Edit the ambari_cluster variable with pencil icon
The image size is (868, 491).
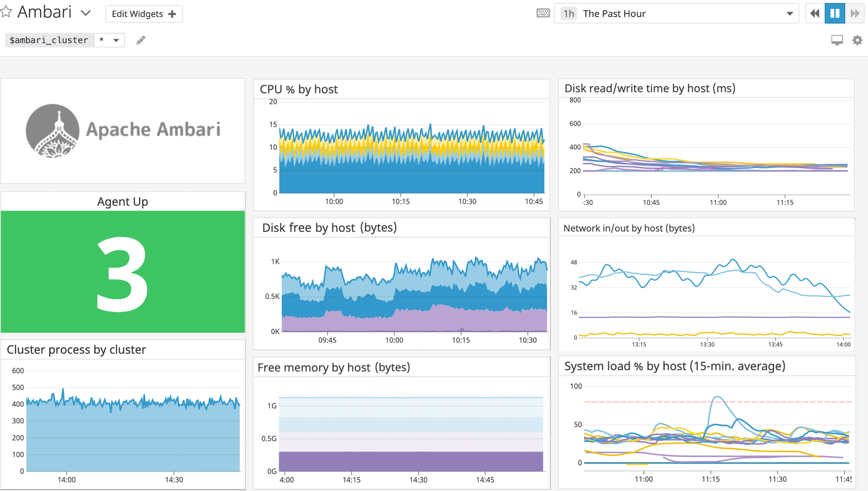141,40
